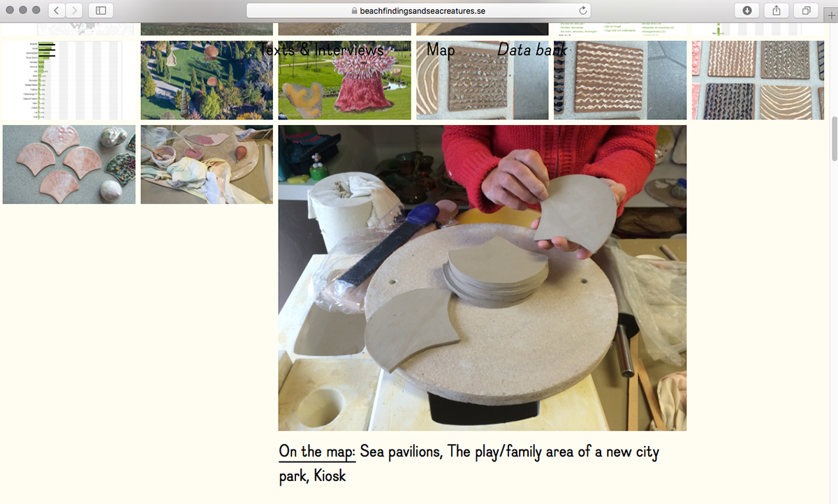Go back with Safari's back arrow
This screenshot has width=838, height=504.
57,10
